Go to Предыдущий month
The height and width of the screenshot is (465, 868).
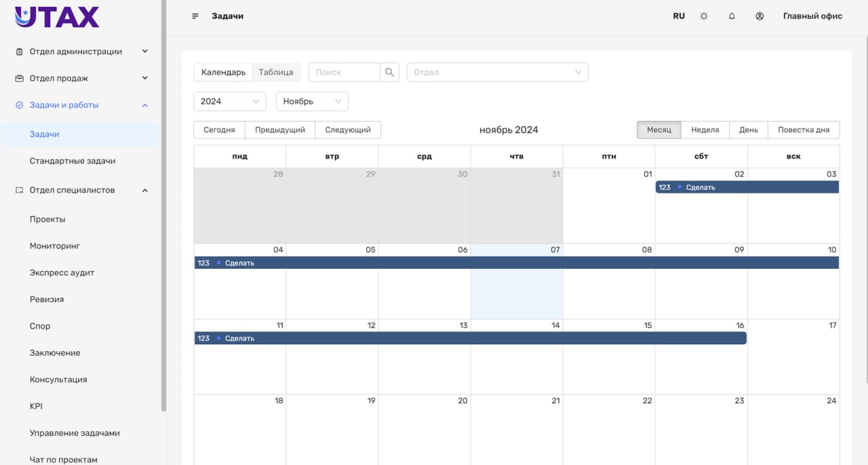tap(280, 130)
